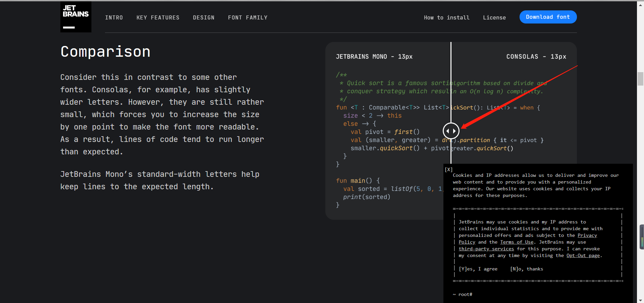Click the JetBrains logo
This screenshot has height=303, width=644.
tap(76, 17)
